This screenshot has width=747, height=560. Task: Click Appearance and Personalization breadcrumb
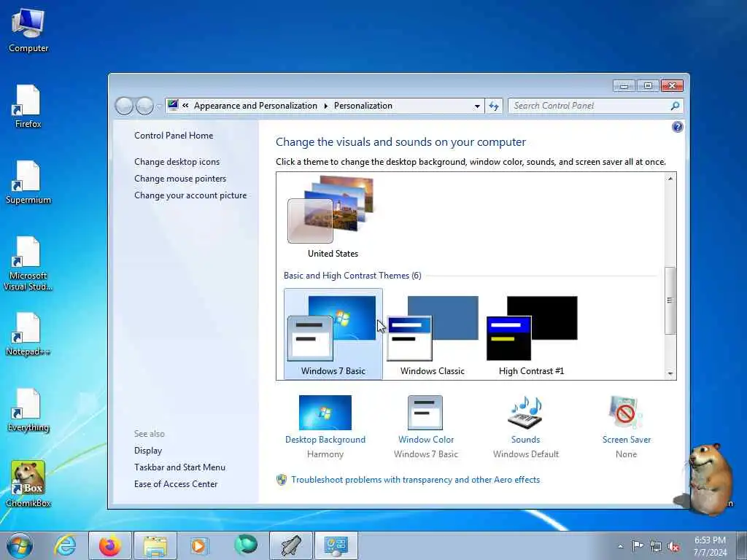tap(255, 106)
